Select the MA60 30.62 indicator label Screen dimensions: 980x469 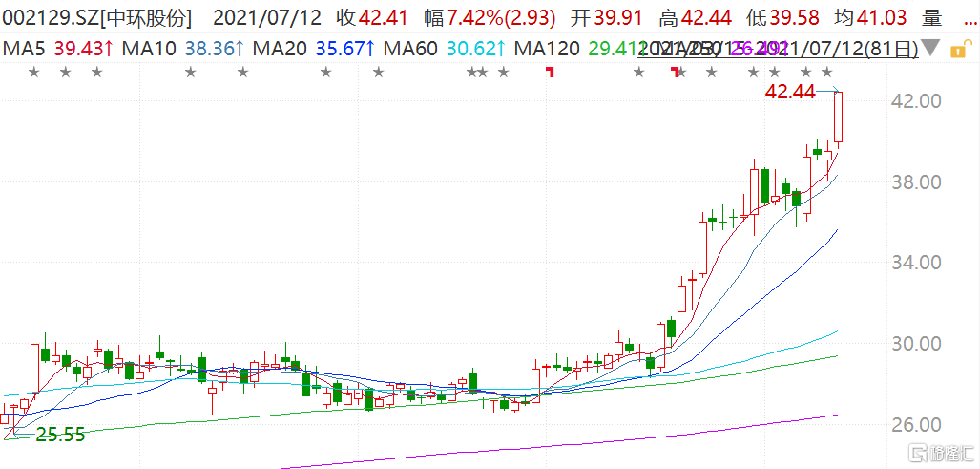tap(445, 48)
